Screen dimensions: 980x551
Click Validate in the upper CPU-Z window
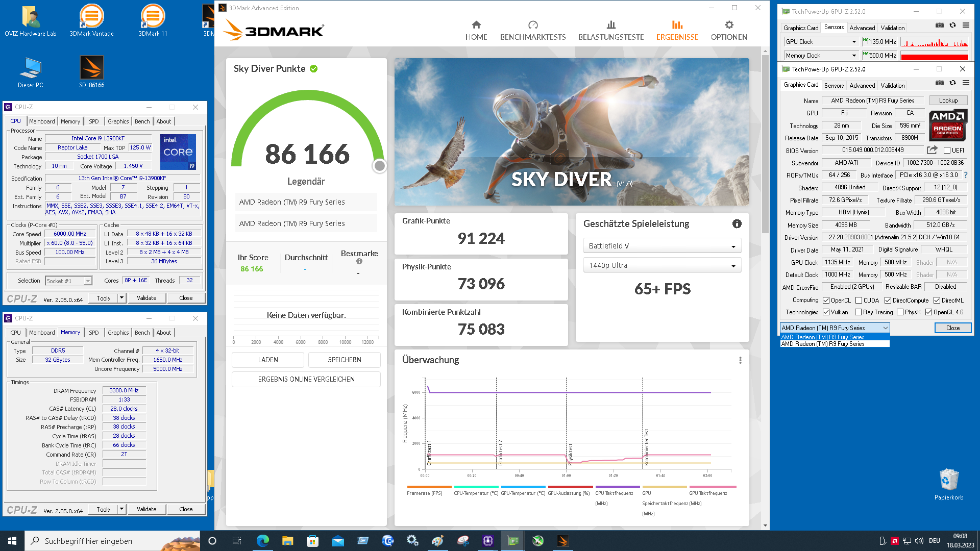(146, 298)
